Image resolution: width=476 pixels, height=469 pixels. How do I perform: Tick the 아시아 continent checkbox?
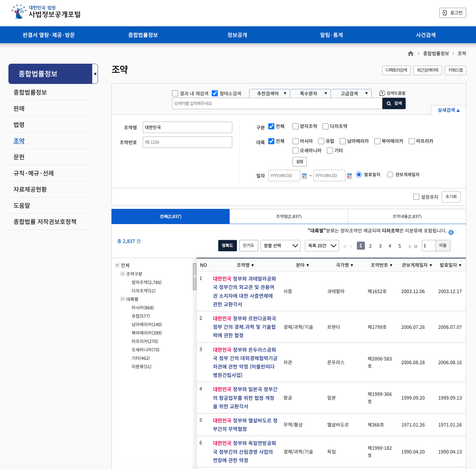pos(296,141)
